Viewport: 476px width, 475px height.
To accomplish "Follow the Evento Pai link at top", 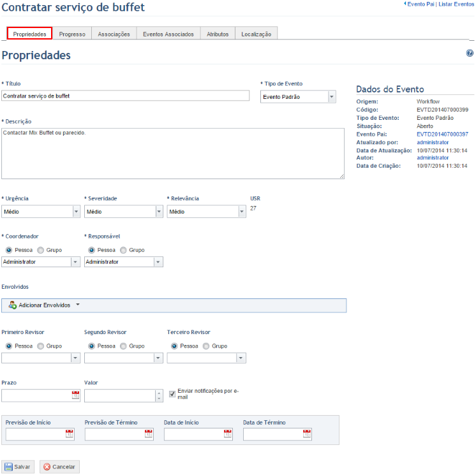I will coord(419,4).
